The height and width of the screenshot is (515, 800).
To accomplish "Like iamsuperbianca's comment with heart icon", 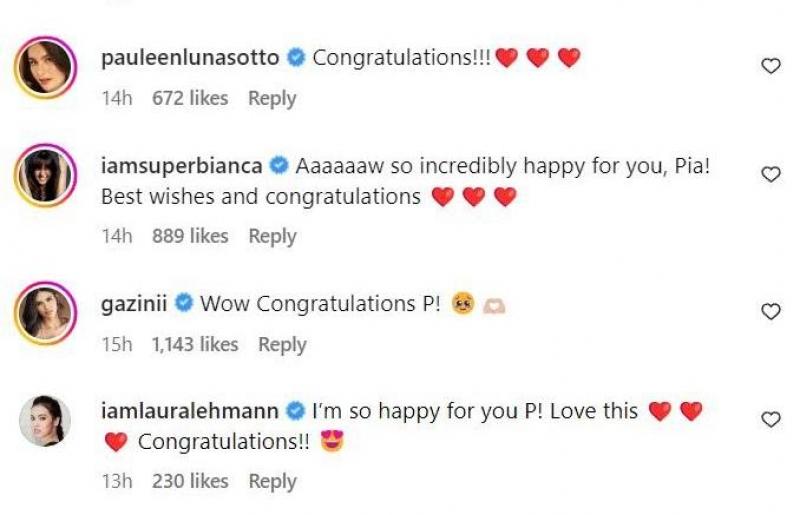I will tap(770, 175).
